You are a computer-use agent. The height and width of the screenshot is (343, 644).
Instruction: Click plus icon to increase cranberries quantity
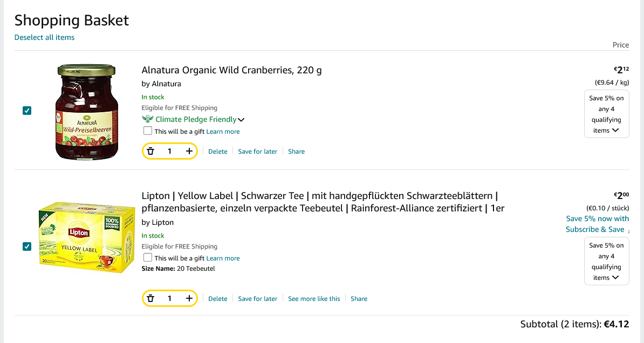189,152
